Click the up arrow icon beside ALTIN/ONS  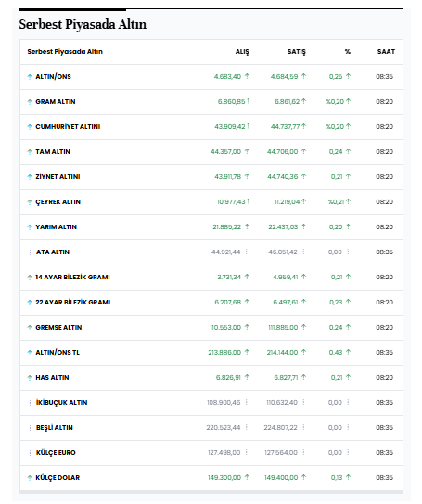(x=30, y=77)
